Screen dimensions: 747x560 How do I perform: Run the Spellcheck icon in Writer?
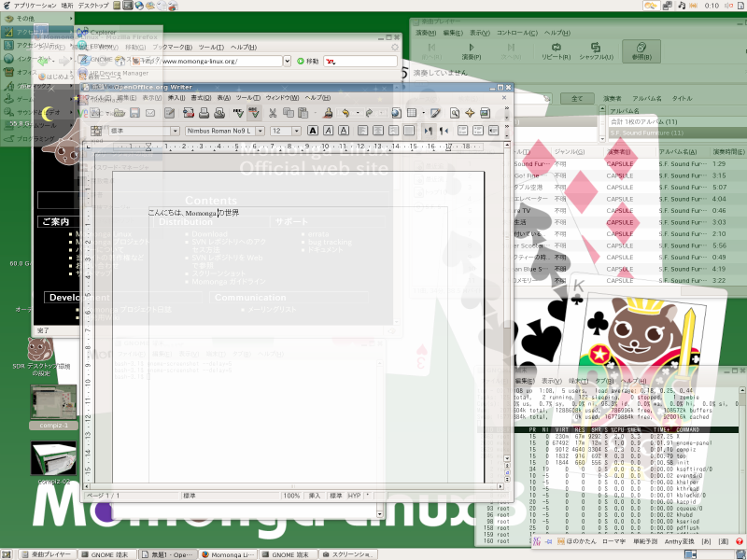coord(238,113)
